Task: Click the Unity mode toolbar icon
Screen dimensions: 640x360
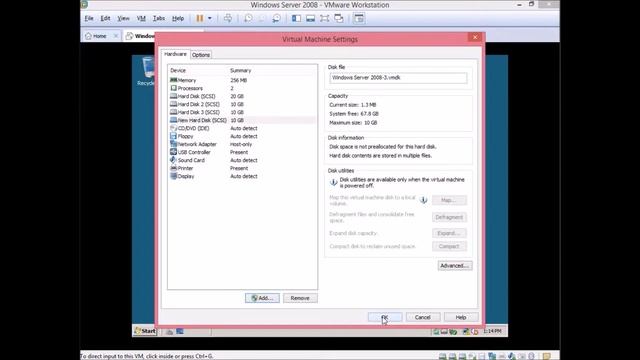Action: [x=339, y=18]
